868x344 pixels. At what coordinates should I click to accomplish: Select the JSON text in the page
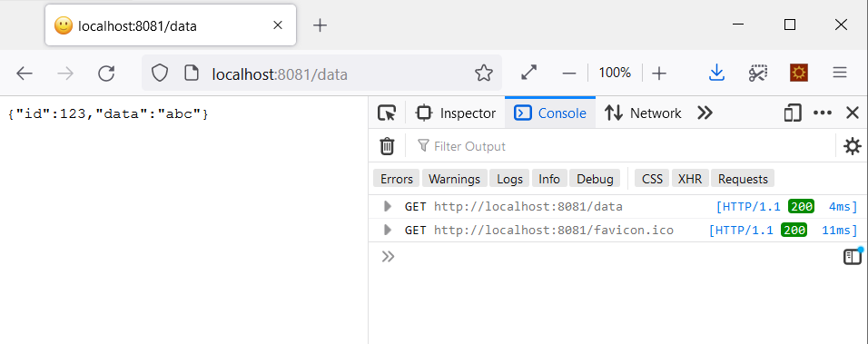[x=109, y=114]
